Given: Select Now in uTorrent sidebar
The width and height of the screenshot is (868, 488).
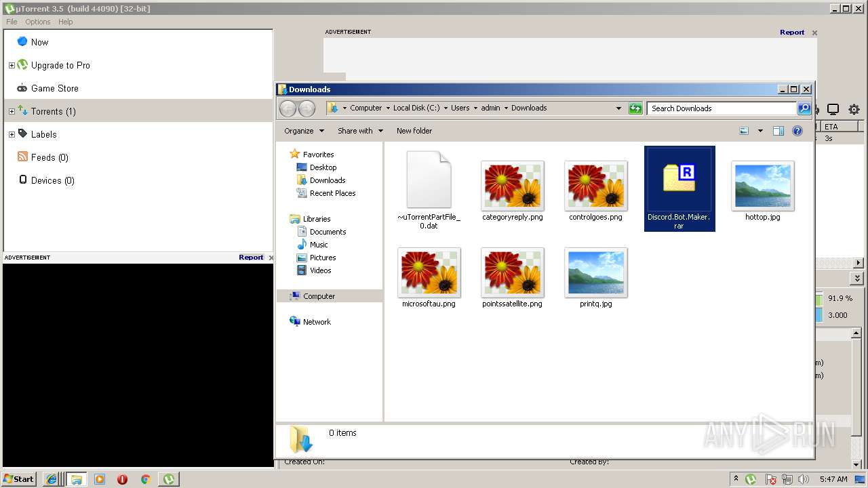Looking at the screenshot, I should [39, 42].
